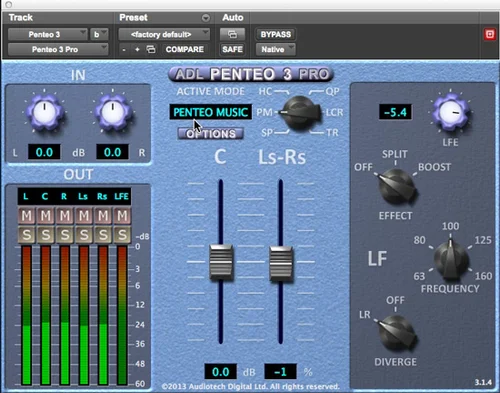500x393 pixels.
Task: Select HC active mode position
Action: click(x=265, y=91)
